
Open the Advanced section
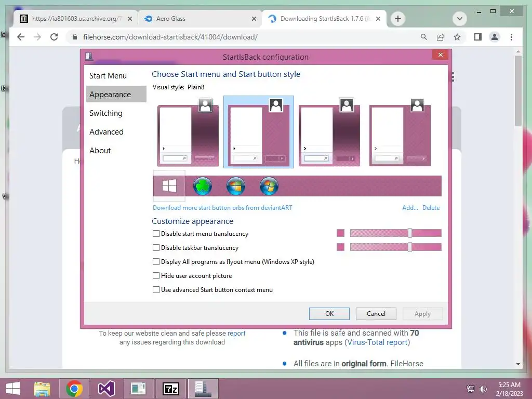116,131
